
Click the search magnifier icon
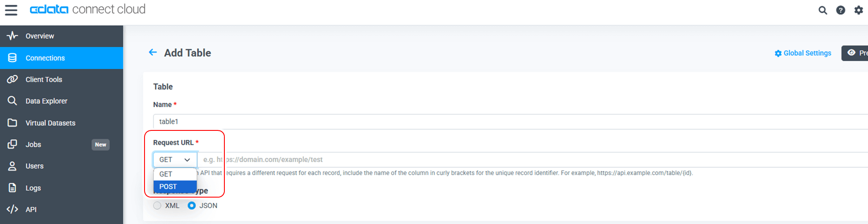point(822,10)
